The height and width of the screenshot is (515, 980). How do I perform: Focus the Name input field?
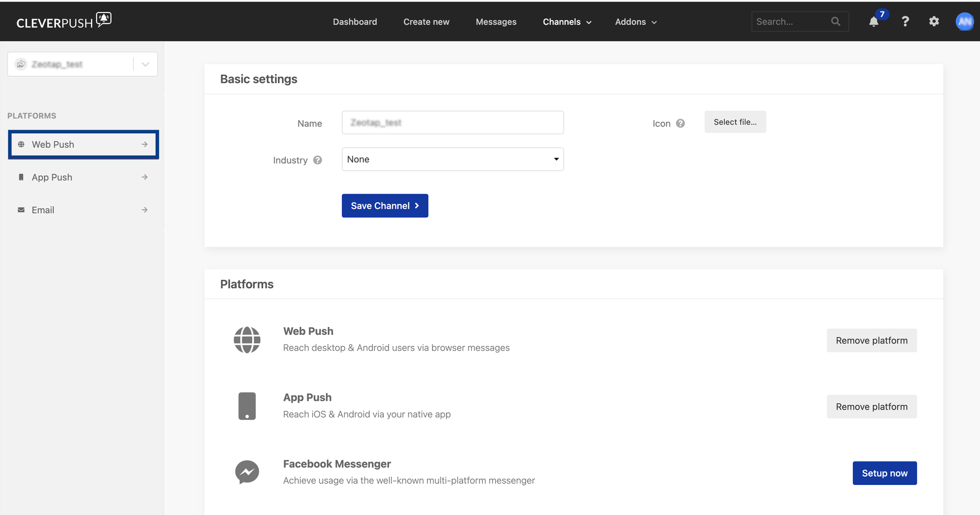452,123
